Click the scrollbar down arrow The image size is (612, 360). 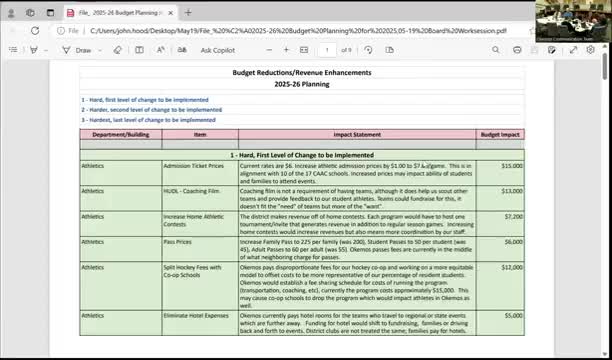(605, 354)
